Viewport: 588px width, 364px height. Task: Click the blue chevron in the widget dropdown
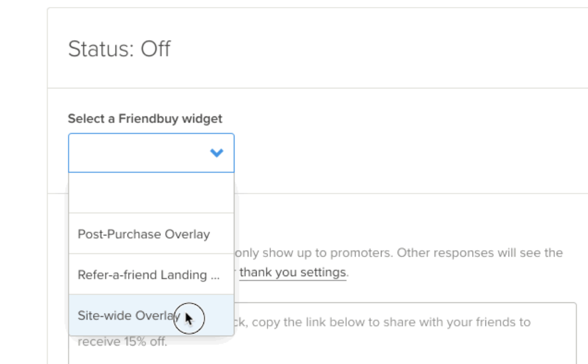[217, 153]
